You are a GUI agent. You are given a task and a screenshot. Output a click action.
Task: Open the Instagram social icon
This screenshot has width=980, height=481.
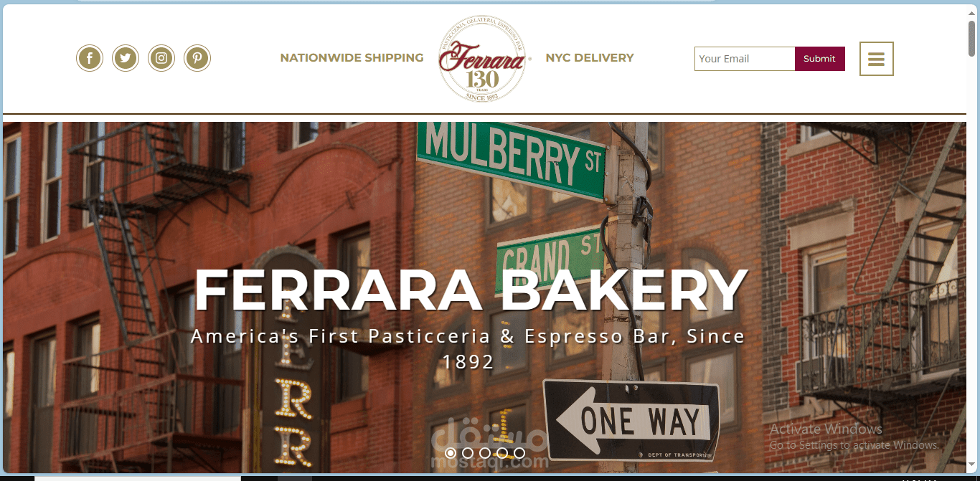pyautogui.click(x=161, y=58)
